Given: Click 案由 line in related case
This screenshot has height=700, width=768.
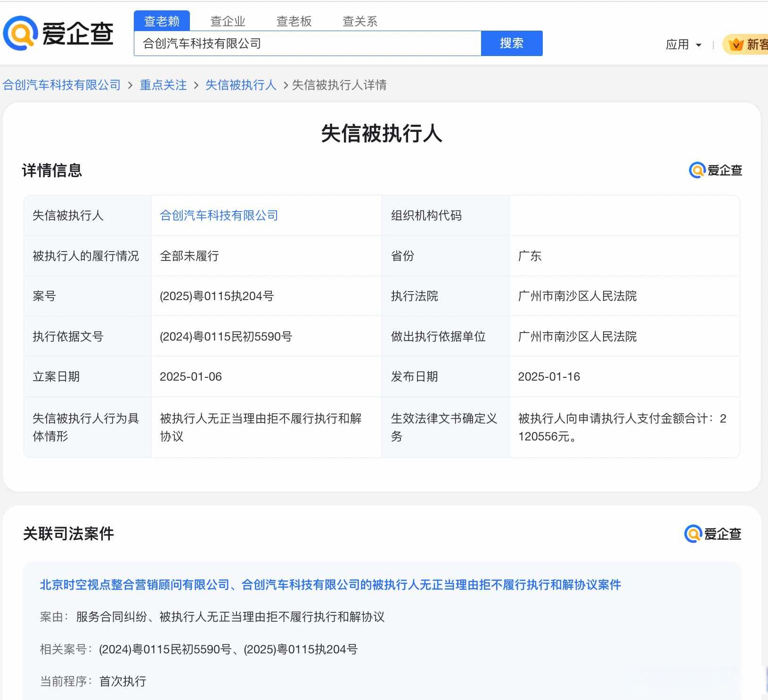Looking at the screenshot, I should click(x=212, y=617).
